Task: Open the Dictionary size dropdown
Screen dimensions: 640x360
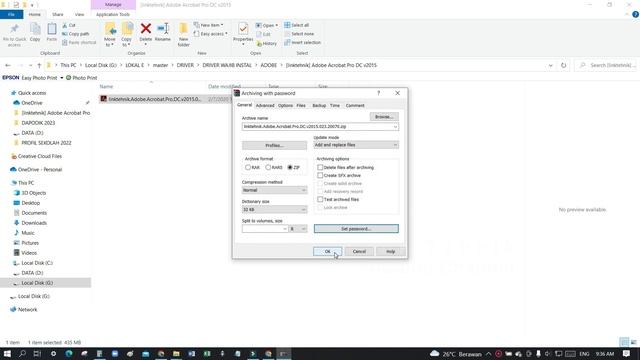Action: (x=274, y=209)
